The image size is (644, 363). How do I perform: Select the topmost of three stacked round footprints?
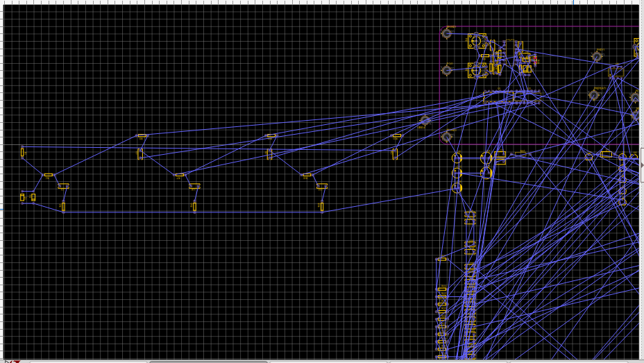tap(457, 158)
